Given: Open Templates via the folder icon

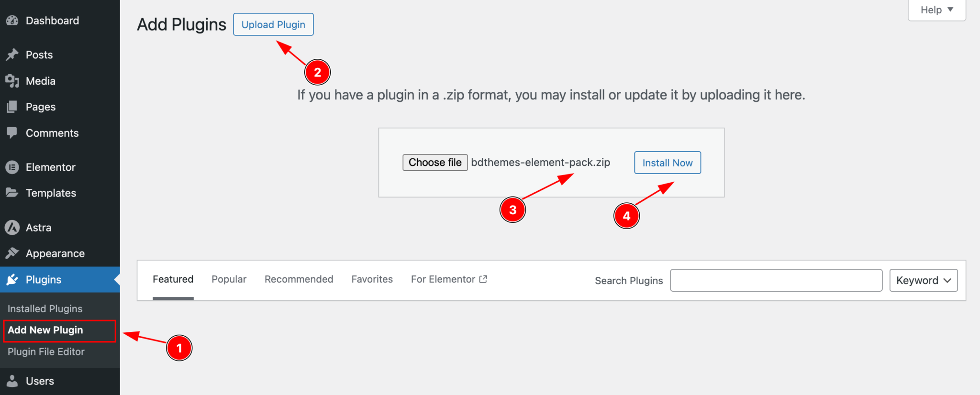Looking at the screenshot, I should point(13,193).
